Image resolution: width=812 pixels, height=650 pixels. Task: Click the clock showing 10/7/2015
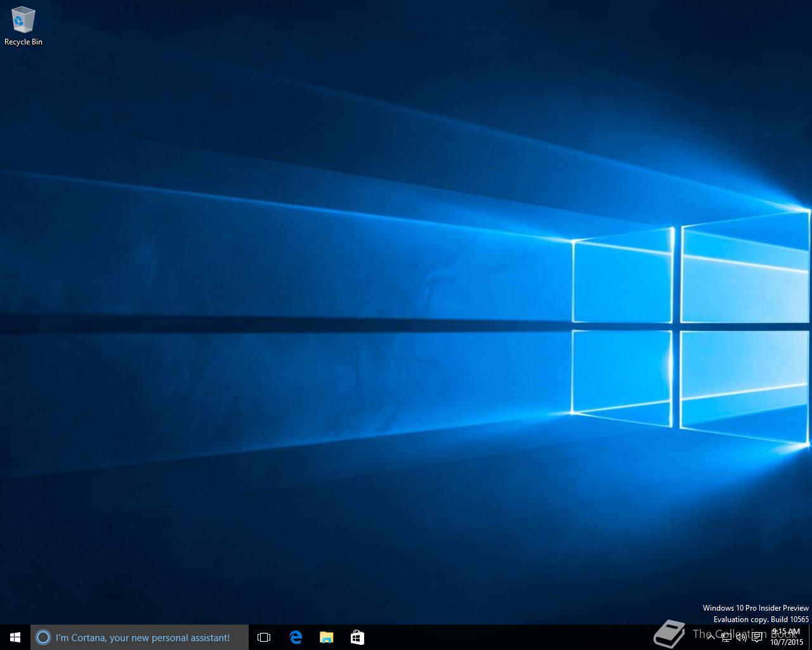[x=787, y=637]
